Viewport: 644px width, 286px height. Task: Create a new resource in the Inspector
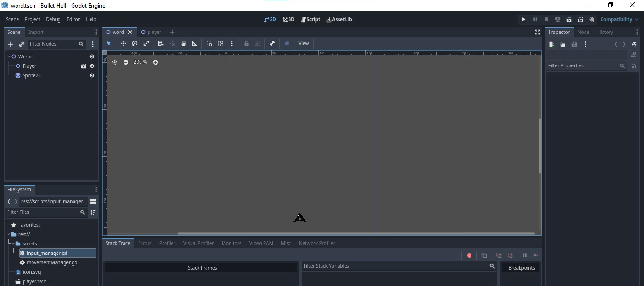click(x=551, y=44)
